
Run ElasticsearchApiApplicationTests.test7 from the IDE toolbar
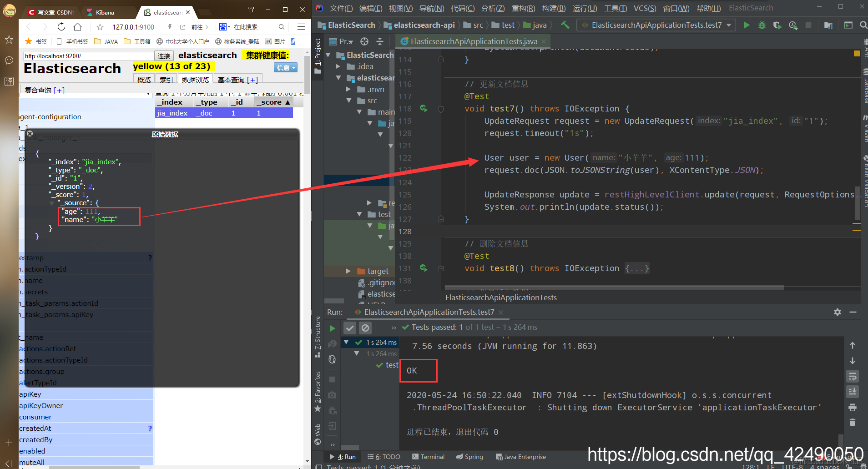(x=747, y=25)
